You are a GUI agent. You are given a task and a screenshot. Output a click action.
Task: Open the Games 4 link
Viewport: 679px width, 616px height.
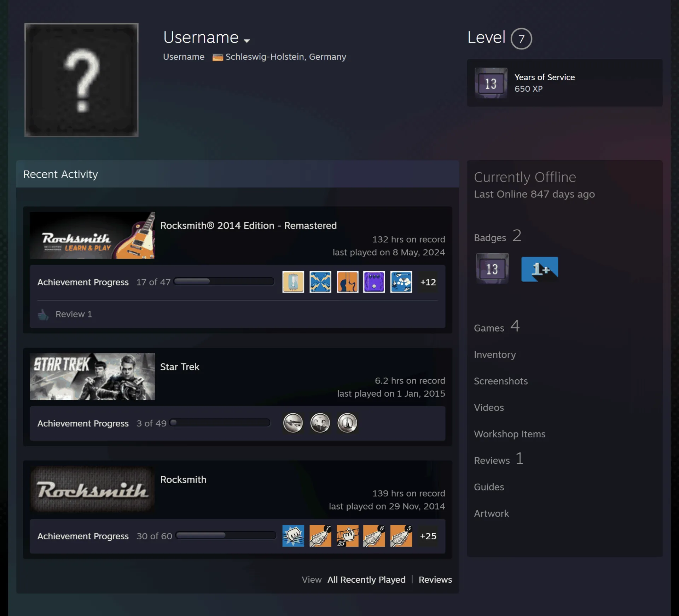coord(497,326)
